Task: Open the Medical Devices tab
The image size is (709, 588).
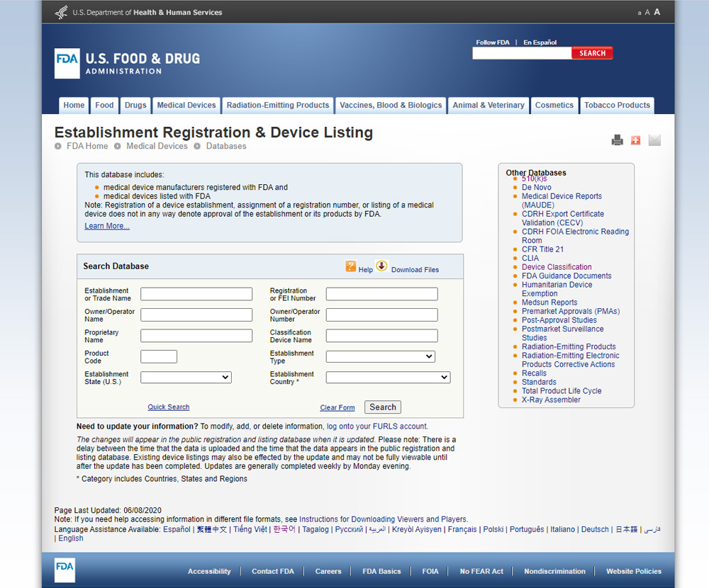Action: [x=186, y=106]
